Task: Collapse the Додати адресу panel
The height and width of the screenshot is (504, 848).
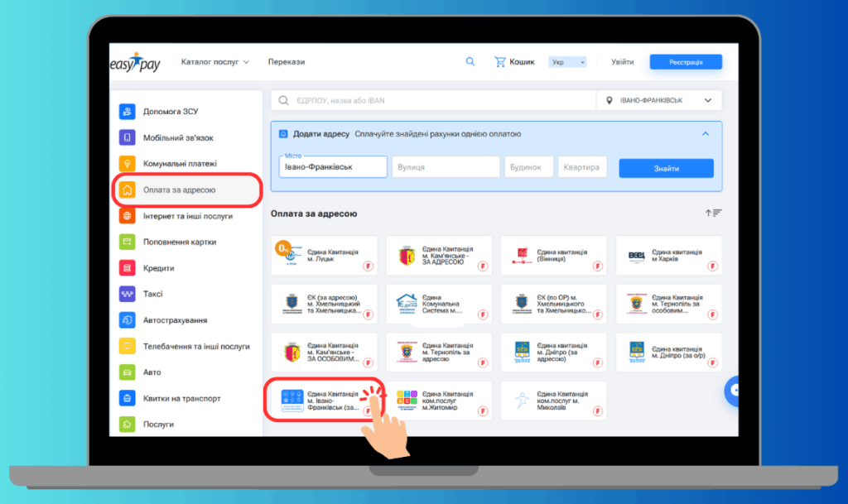Action: pos(706,134)
